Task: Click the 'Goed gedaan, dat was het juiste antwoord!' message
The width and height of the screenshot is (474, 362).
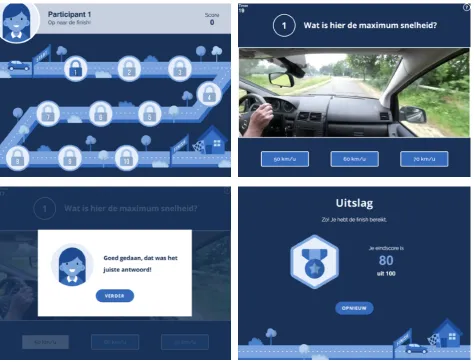Action: pos(140,264)
